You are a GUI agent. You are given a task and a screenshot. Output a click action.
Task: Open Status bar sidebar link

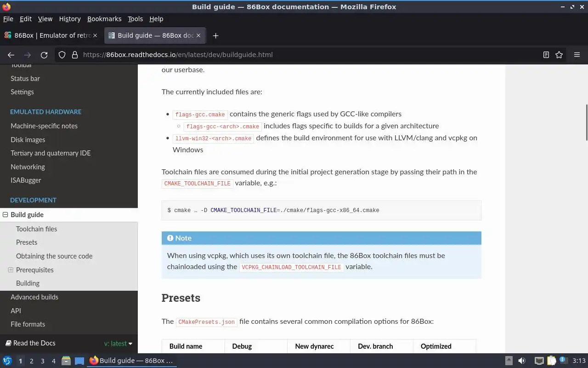(x=25, y=79)
